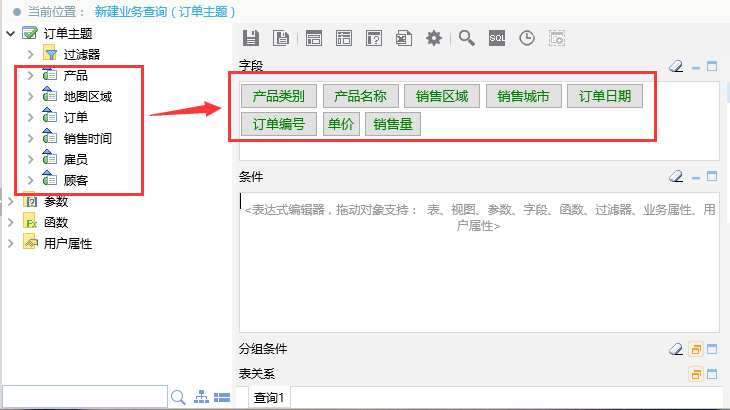This screenshot has height=410, width=730.
Task: Select the 销售城市 field chip
Action: pyautogui.click(x=524, y=96)
